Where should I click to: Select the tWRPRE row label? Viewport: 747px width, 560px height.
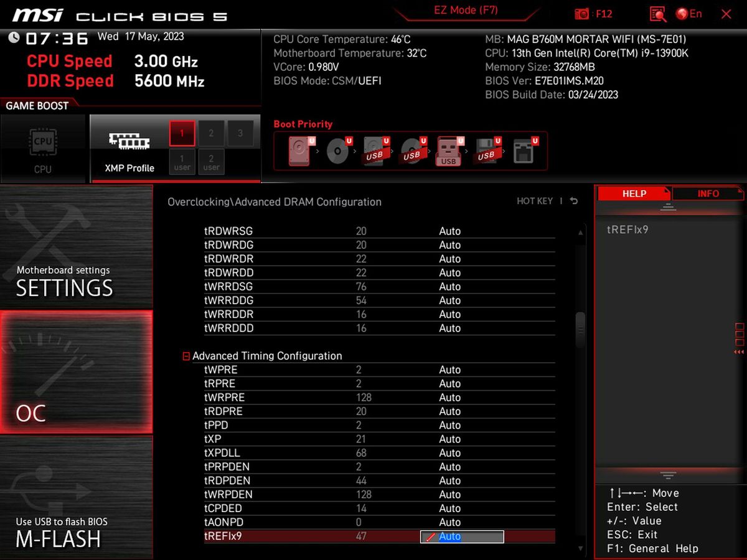(224, 397)
